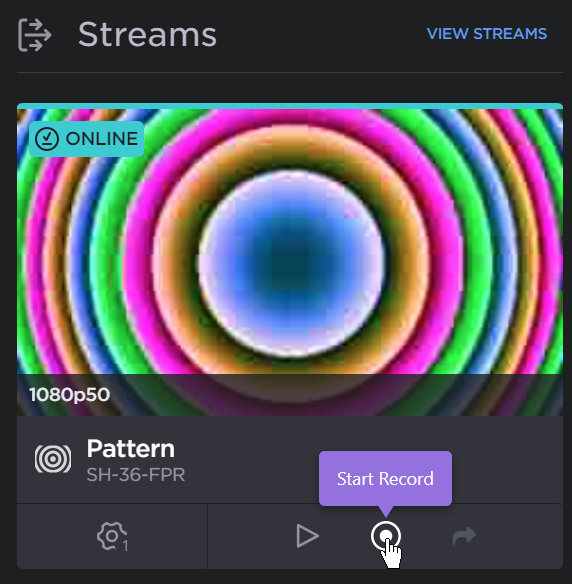The width and height of the screenshot is (572, 584).
Task: Click the teal status bar atop the card
Action: click(290, 106)
